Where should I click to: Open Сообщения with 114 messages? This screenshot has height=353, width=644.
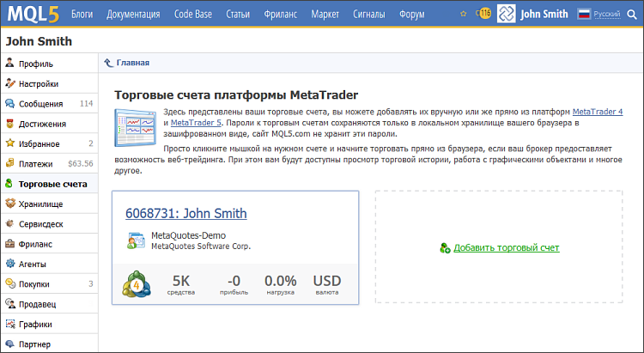point(49,104)
